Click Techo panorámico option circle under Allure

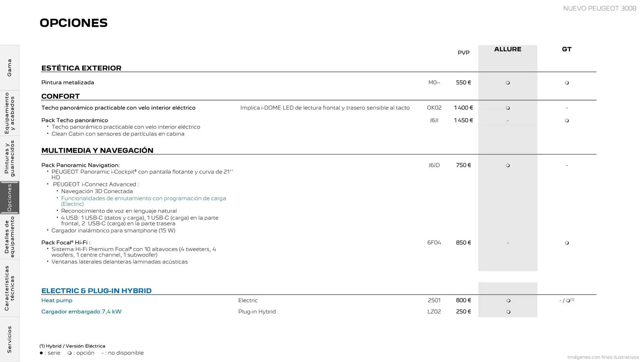[508, 108]
